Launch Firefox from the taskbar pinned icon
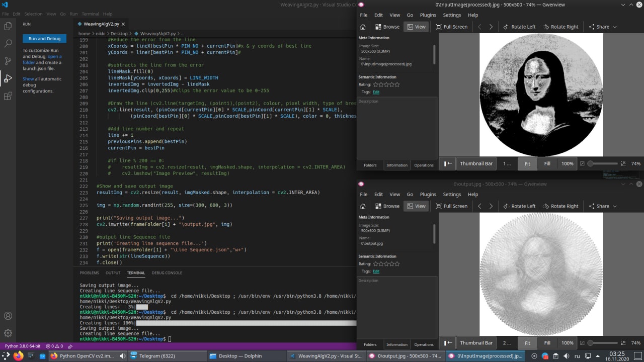This screenshot has width=644, height=362. [19, 356]
